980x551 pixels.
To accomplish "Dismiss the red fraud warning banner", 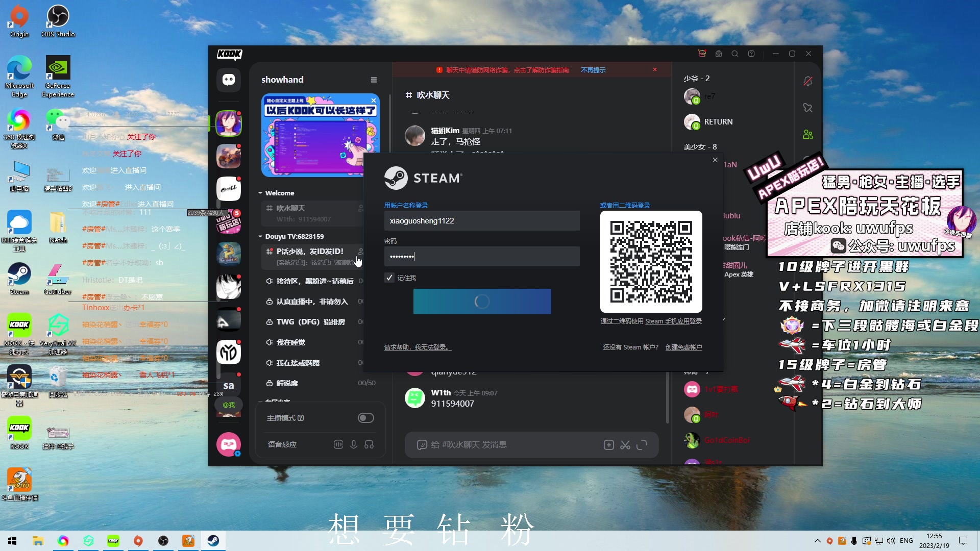I will point(655,69).
